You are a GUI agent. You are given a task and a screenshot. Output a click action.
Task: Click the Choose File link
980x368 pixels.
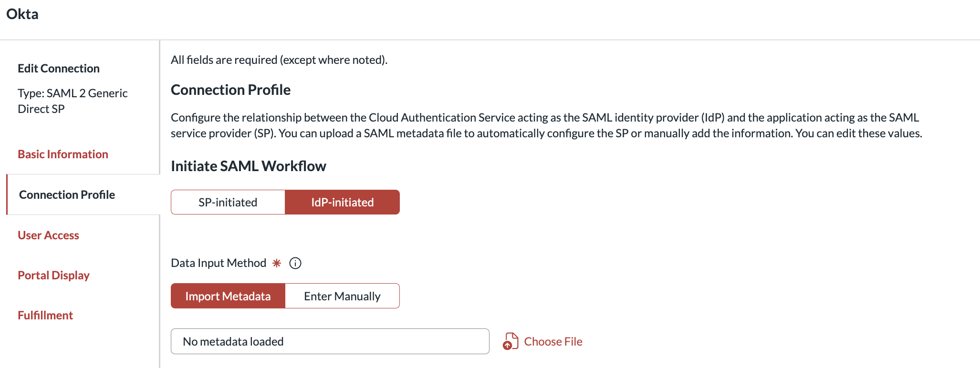coord(553,341)
